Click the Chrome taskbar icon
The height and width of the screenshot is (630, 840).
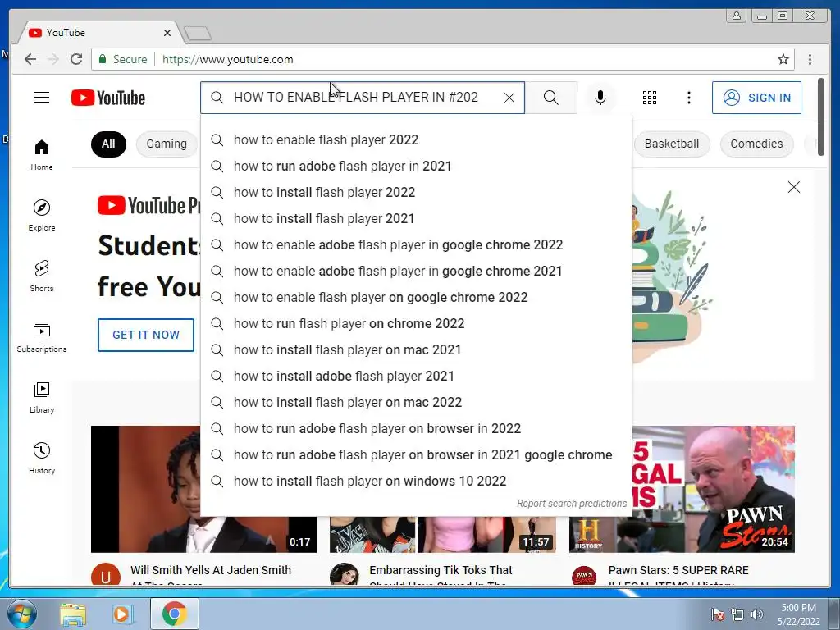[x=174, y=614]
